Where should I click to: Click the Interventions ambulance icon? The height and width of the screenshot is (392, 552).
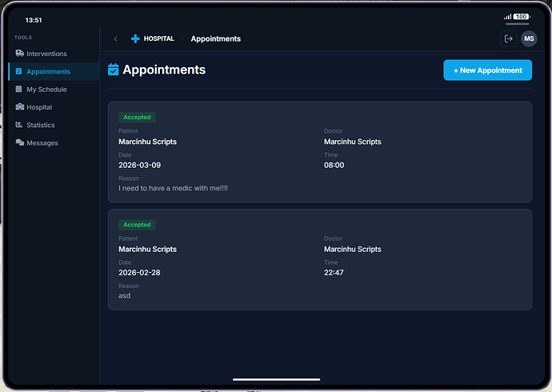click(x=19, y=53)
